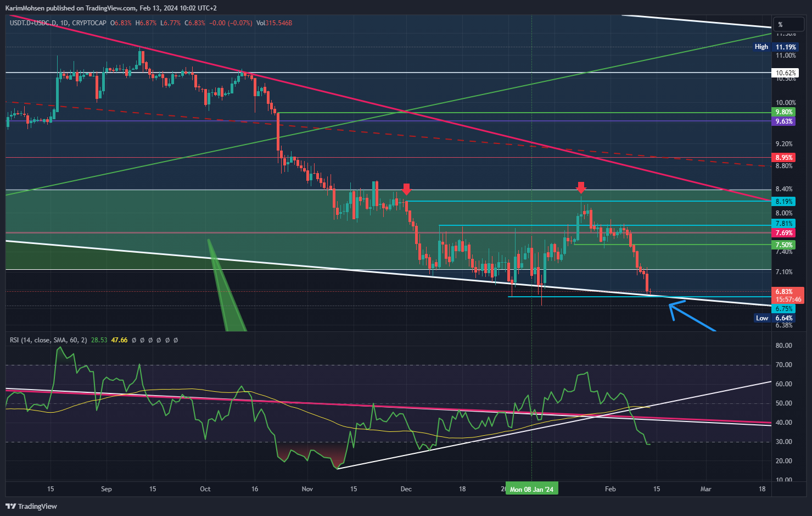The image size is (812, 516).
Task: Click the 8.40% price axis tick
Action: [784, 189]
